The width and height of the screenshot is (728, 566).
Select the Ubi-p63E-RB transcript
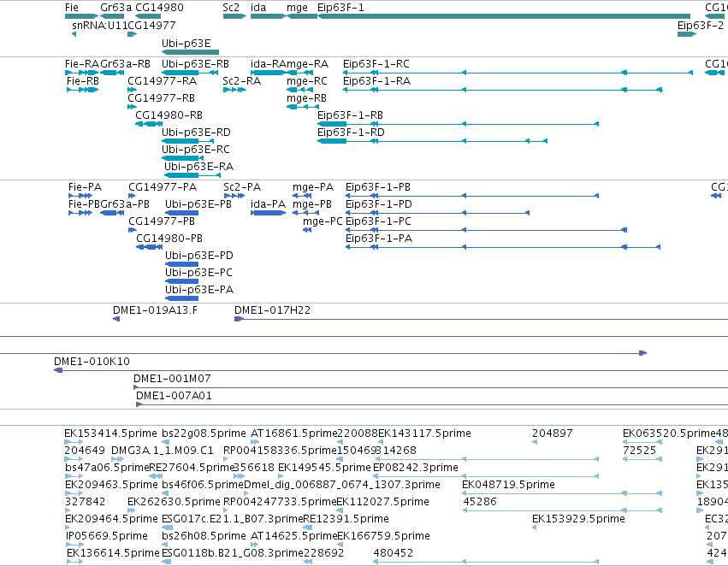[x=190, y=73]
